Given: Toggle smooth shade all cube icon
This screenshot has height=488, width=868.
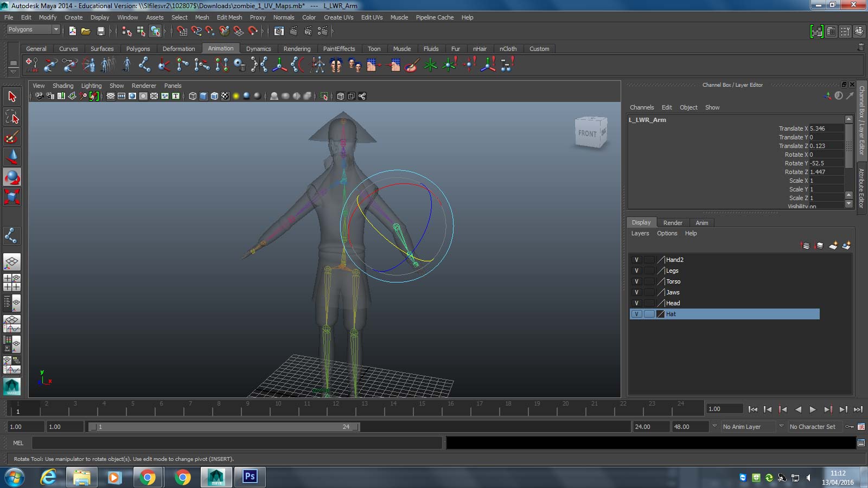Looking at the screenshot, I should point(203,96).
